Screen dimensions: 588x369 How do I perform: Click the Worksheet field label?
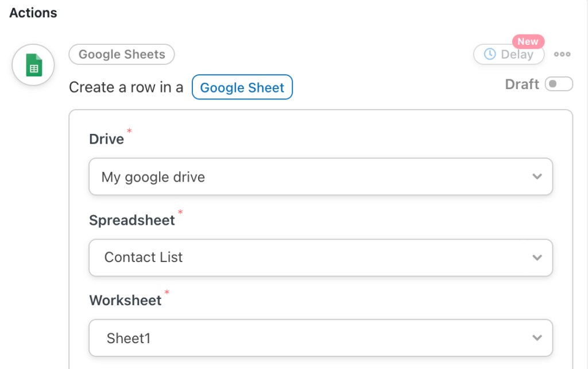(x=125, y=300)
